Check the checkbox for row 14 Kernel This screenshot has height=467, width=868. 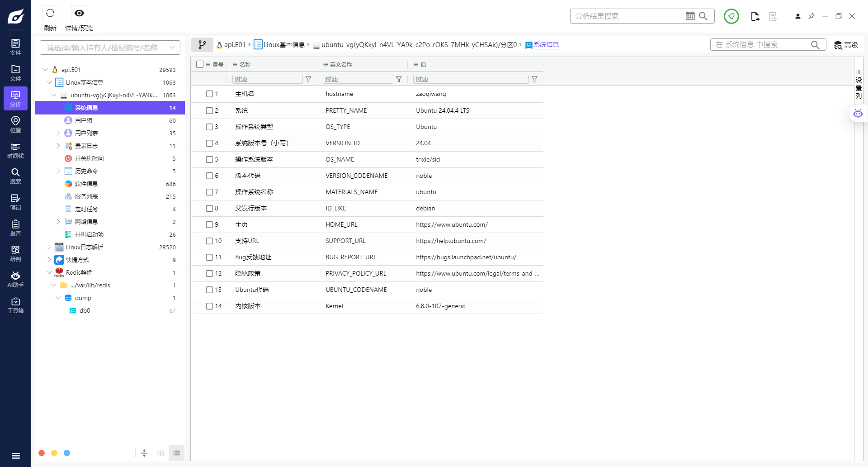click(x=209, y=306)
